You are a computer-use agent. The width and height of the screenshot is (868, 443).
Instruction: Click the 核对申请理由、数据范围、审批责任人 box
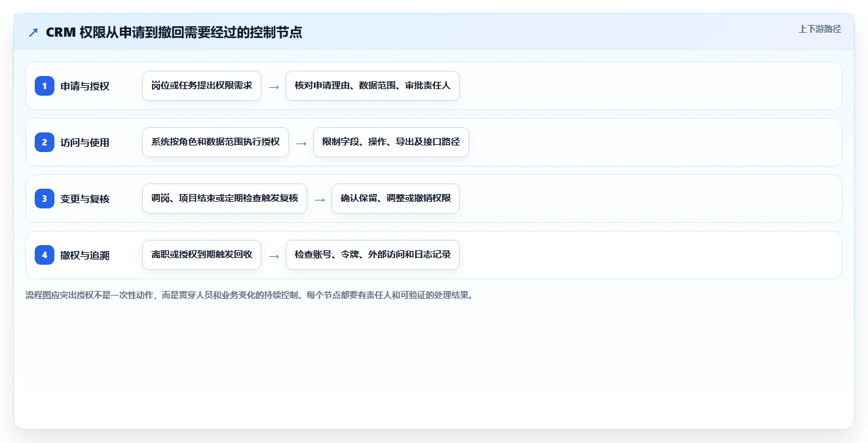click(373, 86)
